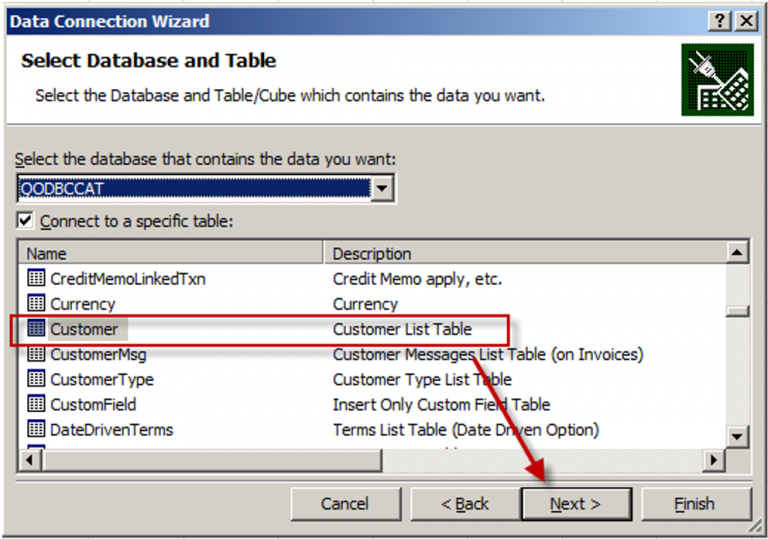Go back with the Back button
Viewport: 768px width, 539px height.
(x=465, y=504)
